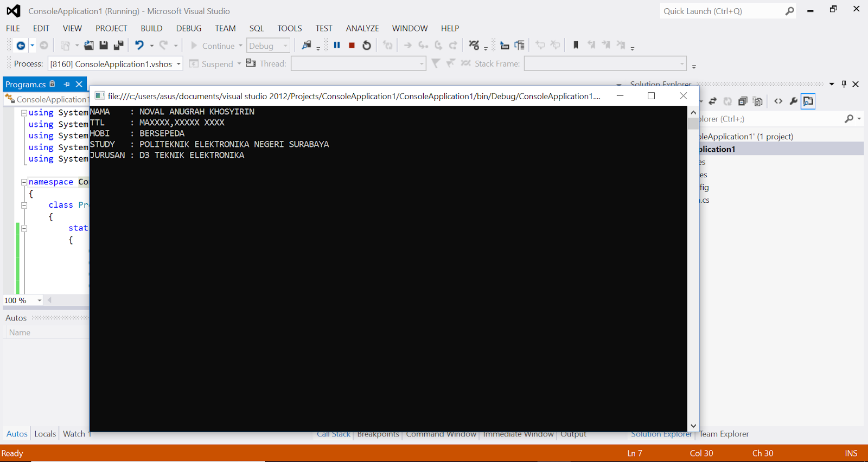Open the ANALYZE menu
868x462 pixels.
click(x=362, y=28)
